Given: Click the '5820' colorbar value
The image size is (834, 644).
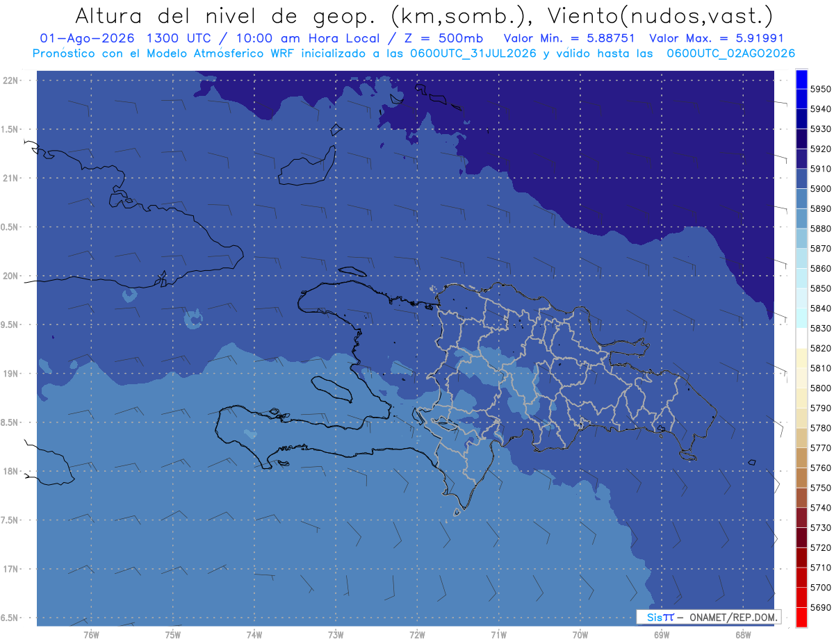Looking at the screenshot, I should 821,348.
